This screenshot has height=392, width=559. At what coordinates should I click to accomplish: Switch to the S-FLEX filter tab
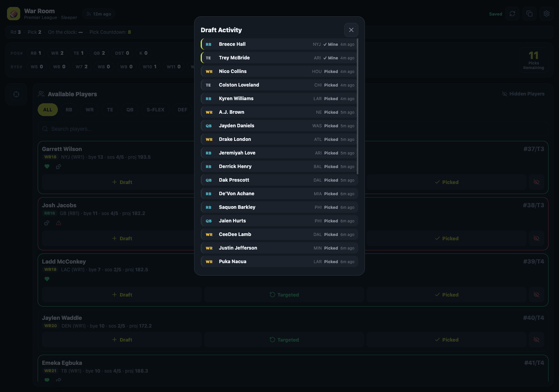(x=156, y=110)
